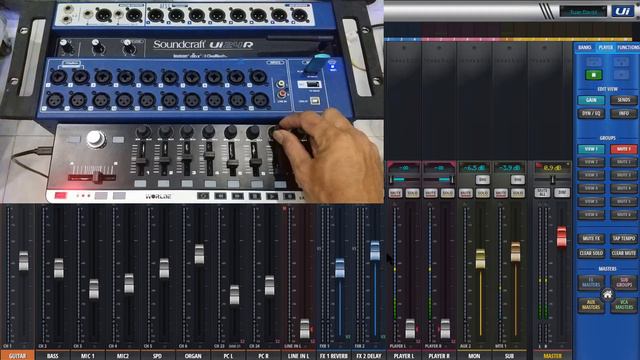Screen dimensions: 640x360
Task: Click the Ui logo in top corner
Action: [623, 11]
